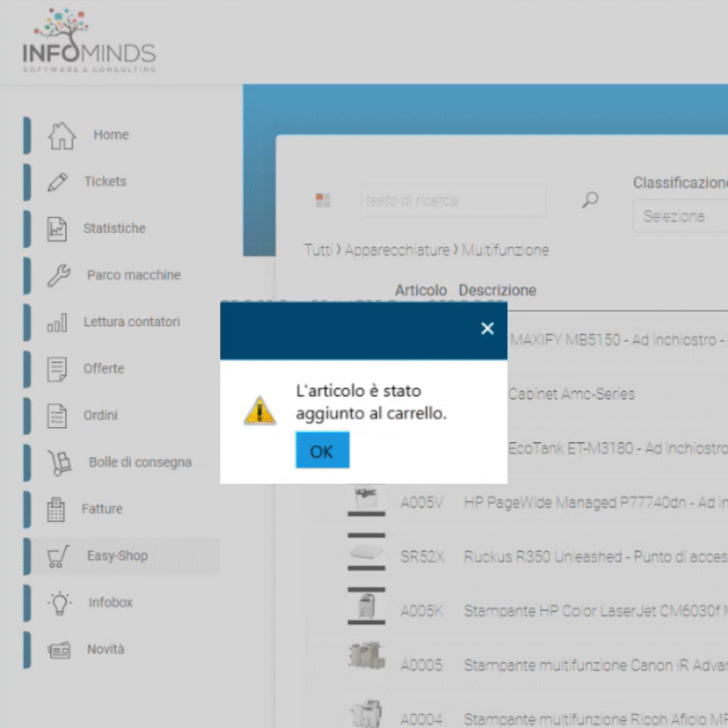Select article code A0005
The image size is (728, 728).
point(421,665)
